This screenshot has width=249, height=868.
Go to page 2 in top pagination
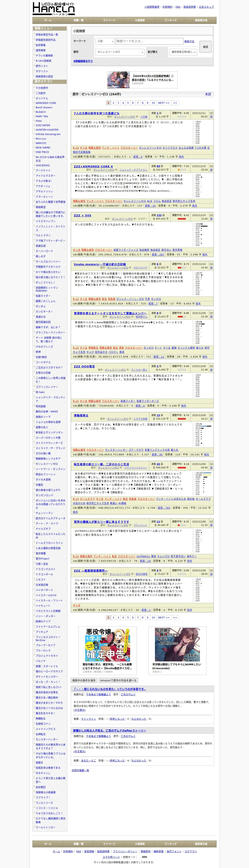(113, 103)
